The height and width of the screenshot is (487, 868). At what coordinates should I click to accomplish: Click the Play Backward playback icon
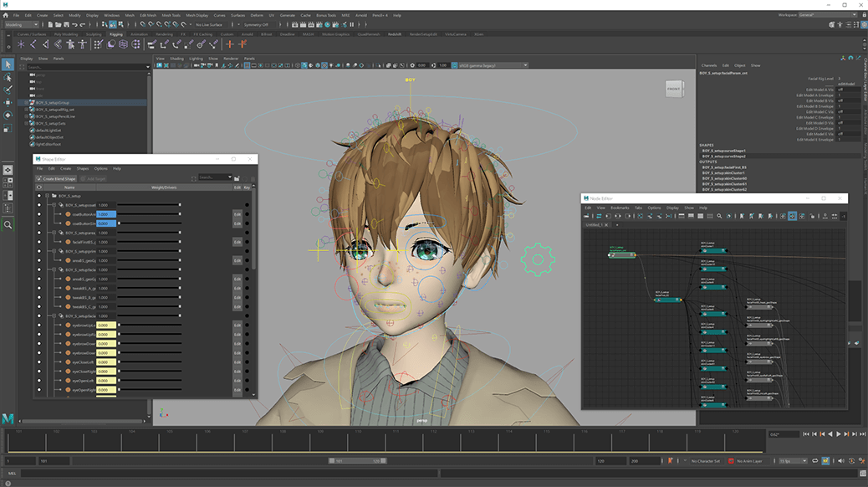click(x=830, y=434)
